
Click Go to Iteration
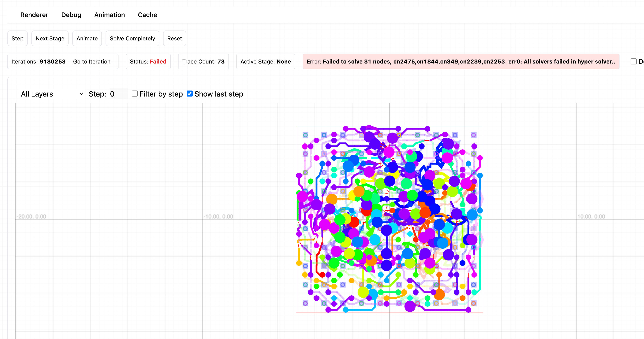coord(92,61)
